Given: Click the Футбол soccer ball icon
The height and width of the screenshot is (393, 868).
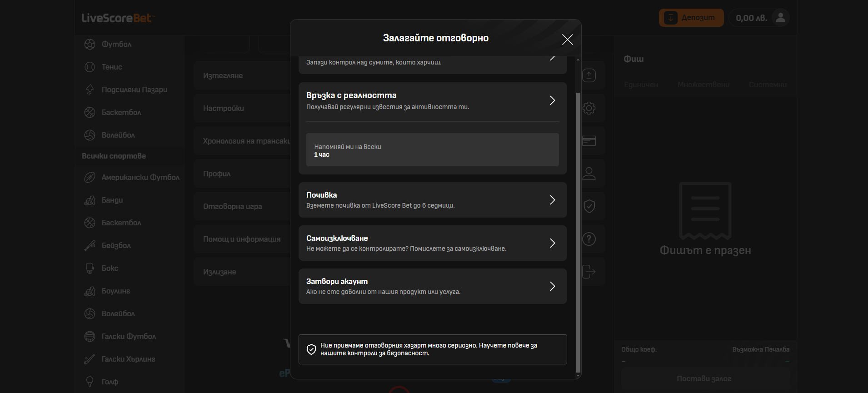Looking at the screenshot, I should coord(90,44).
